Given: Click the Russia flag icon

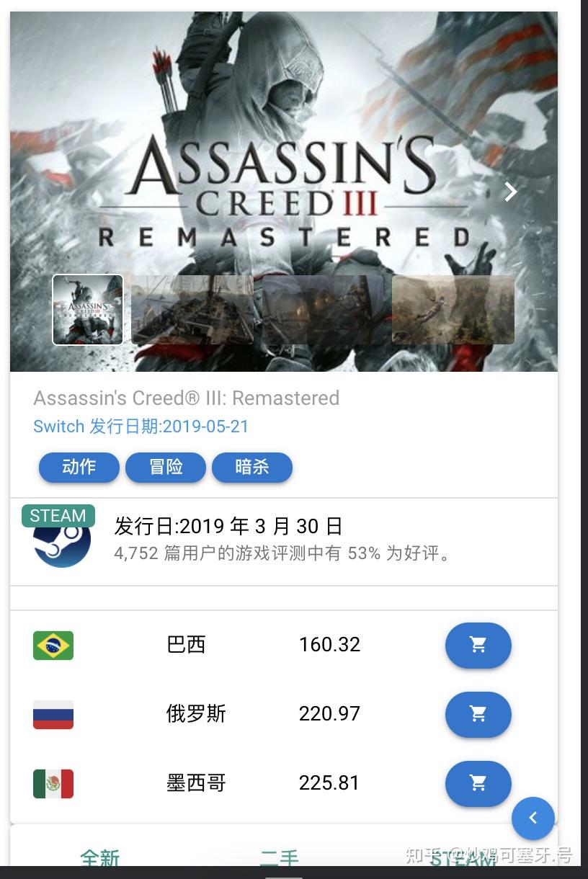Looking at the screenshot, I should (x=53, y=714).
